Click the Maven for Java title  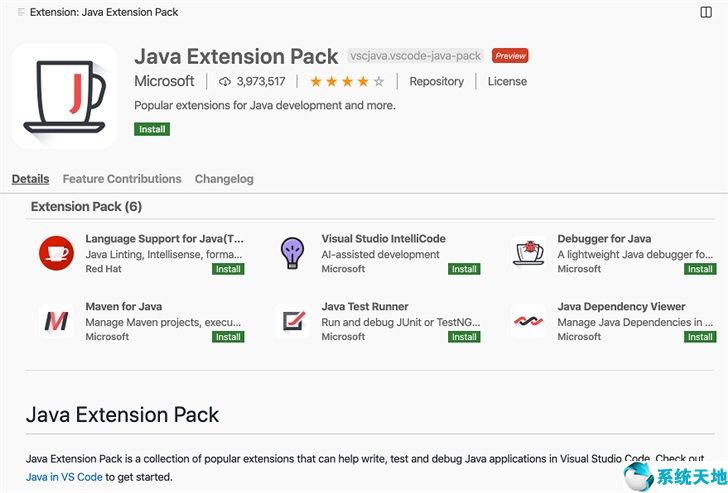(124, 306)
